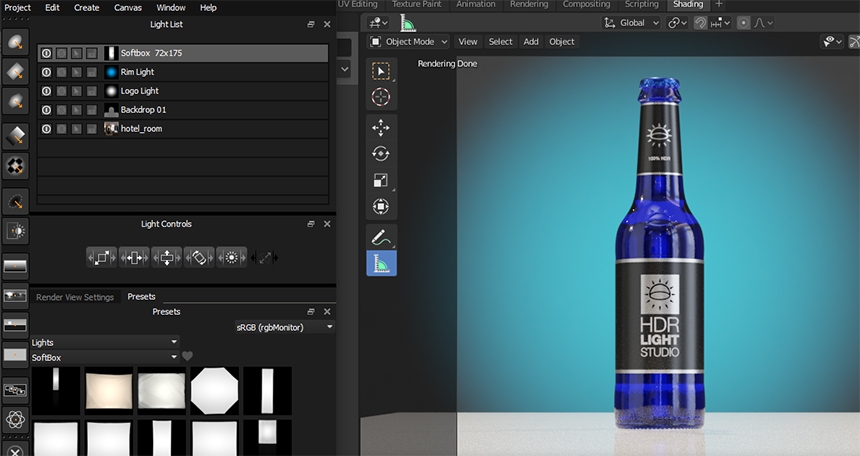Viewport: 860px width, 456px height.
Task: Open the Project menu
Action: click(18, 8)
